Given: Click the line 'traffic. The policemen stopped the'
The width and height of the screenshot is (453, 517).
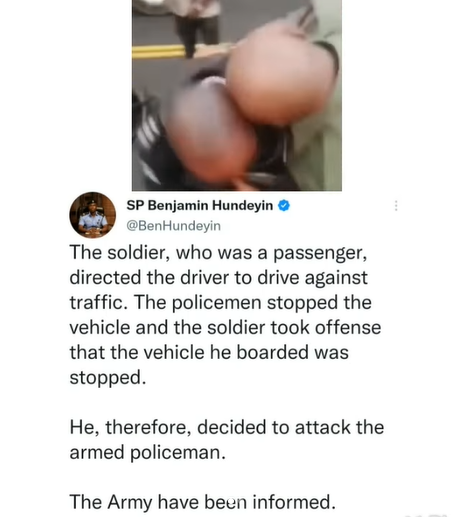Looking at the screenshot, I should [220, 303].
